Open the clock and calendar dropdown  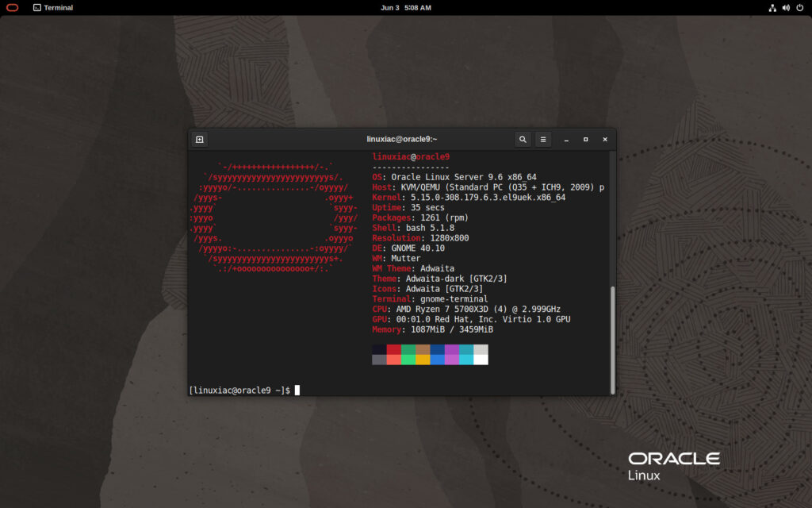point(406,7)
